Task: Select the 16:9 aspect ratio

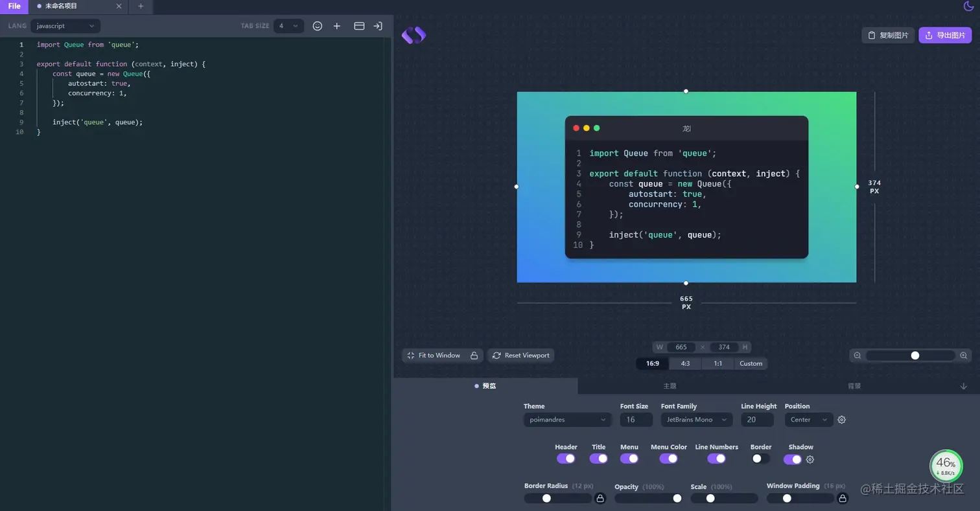Action: (653, 363)
